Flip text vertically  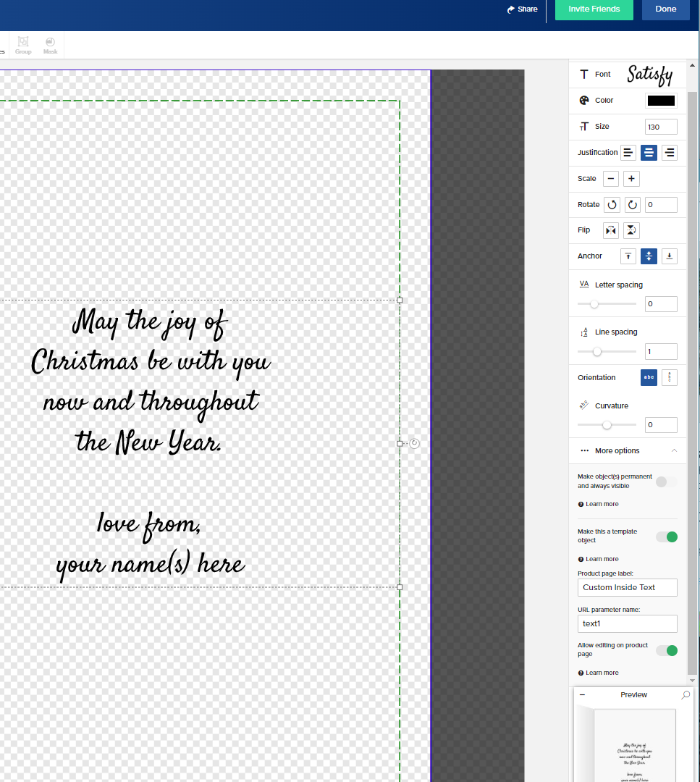click(631, 230)
